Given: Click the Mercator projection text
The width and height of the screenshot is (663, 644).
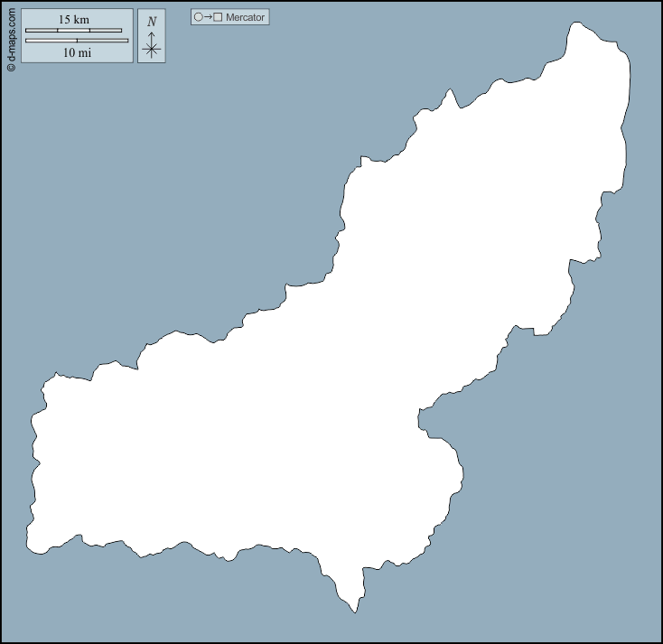Looking at the screenshot, I should pos(245,17).
